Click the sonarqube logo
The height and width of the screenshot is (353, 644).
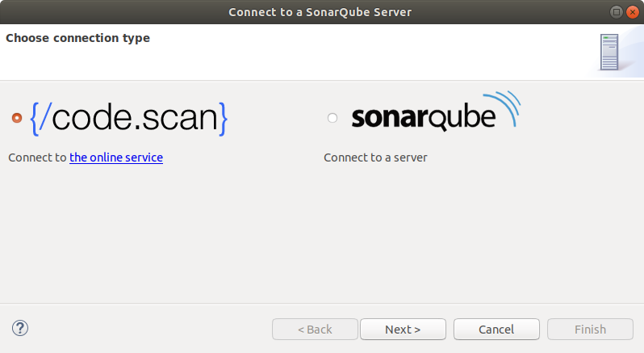436,111
